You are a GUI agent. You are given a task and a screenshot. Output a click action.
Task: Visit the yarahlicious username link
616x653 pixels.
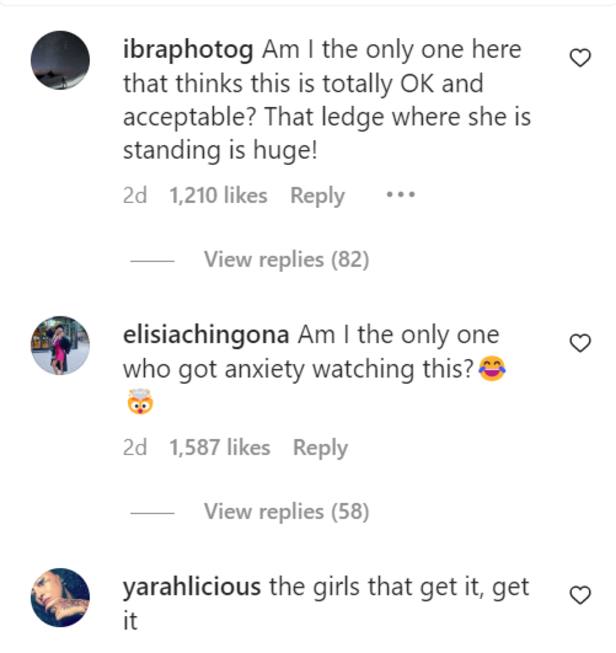pyautogui.click(x=192, y=587)
